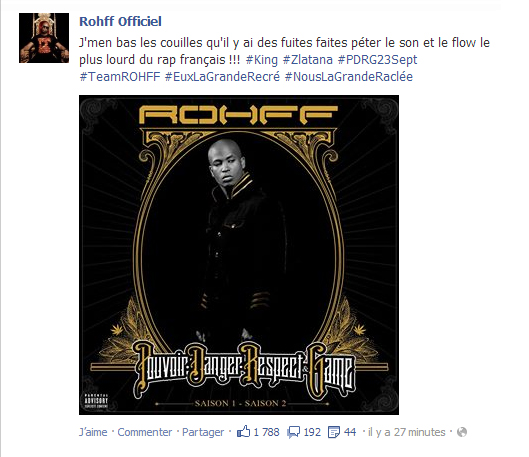Click the shares note icon
This screenshot has height=457, width=529.
(x=334, y=432)
